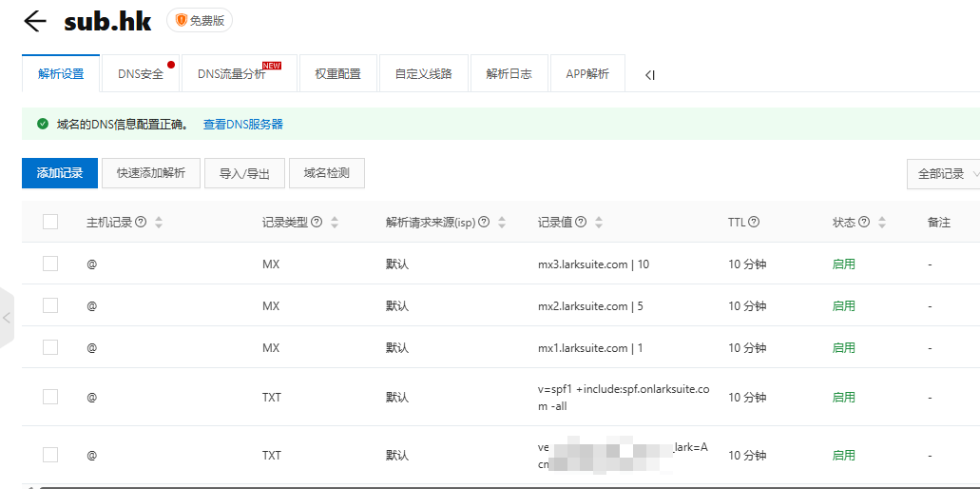Open help icon next to 解析请求来源(isp)
This screenshot has height=489, width=980.
pos(484,222)
